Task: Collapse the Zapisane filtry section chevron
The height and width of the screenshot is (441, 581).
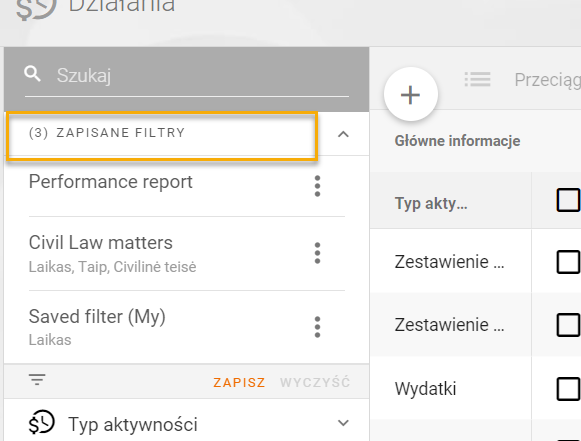Action: coord(343,134)
